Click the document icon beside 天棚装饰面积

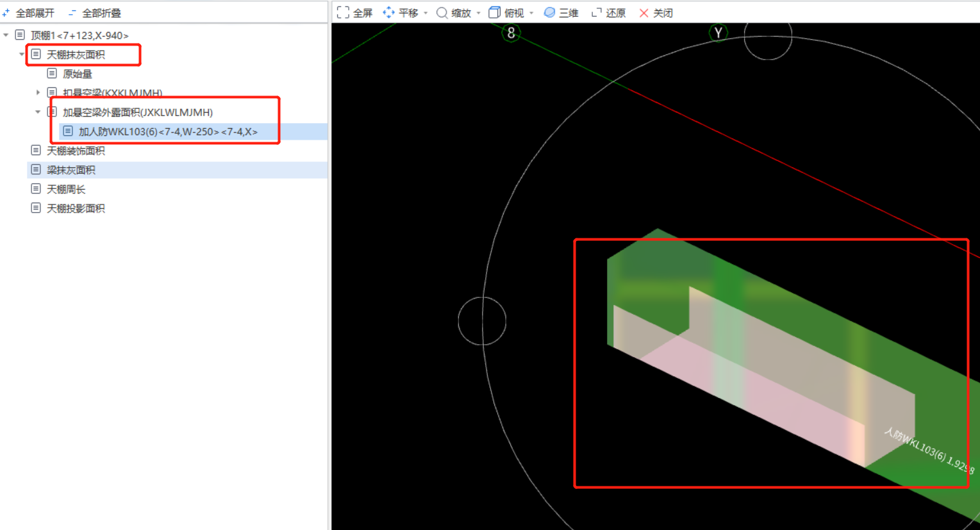(x=36, y=151)
